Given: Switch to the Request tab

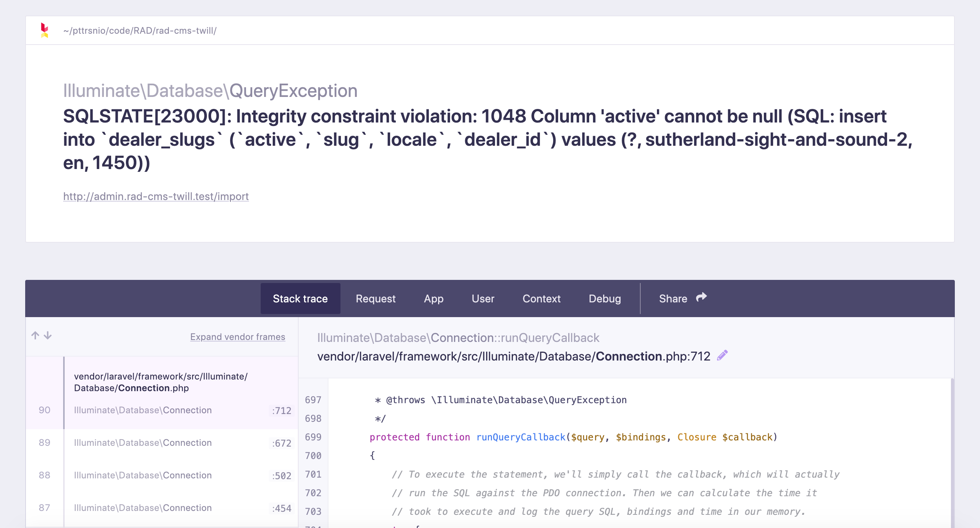Looking at the screenshot, I should [375, 299].
